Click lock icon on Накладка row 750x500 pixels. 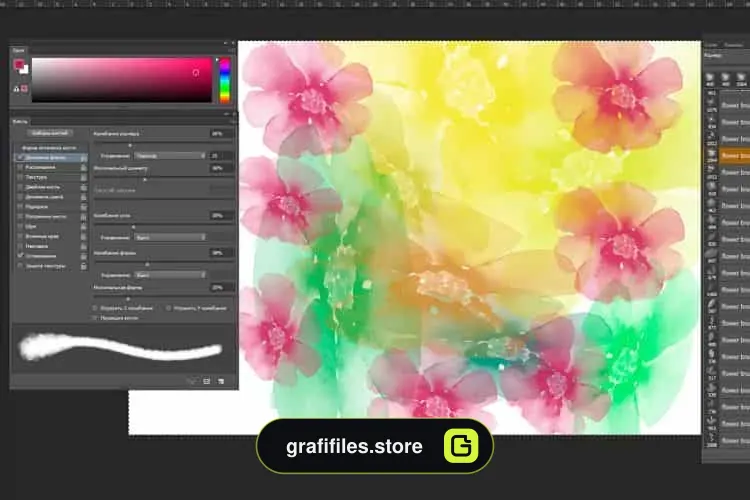[84, 246]
